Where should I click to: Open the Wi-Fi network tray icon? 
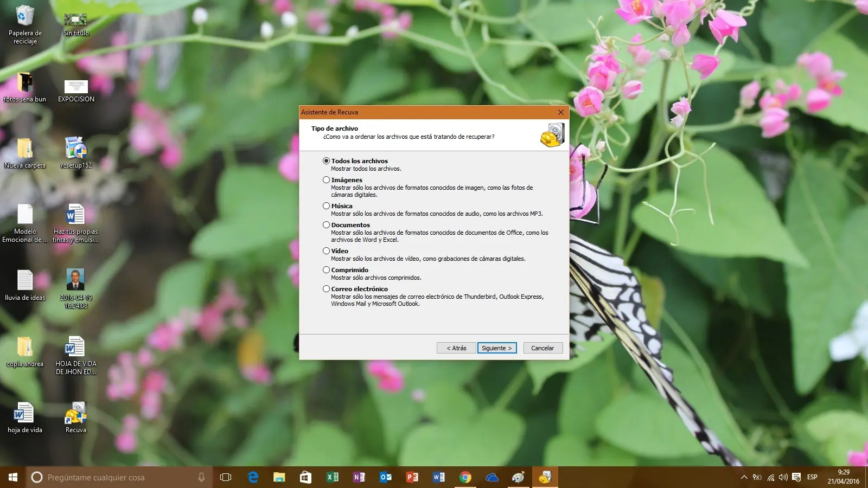[770, 477]
